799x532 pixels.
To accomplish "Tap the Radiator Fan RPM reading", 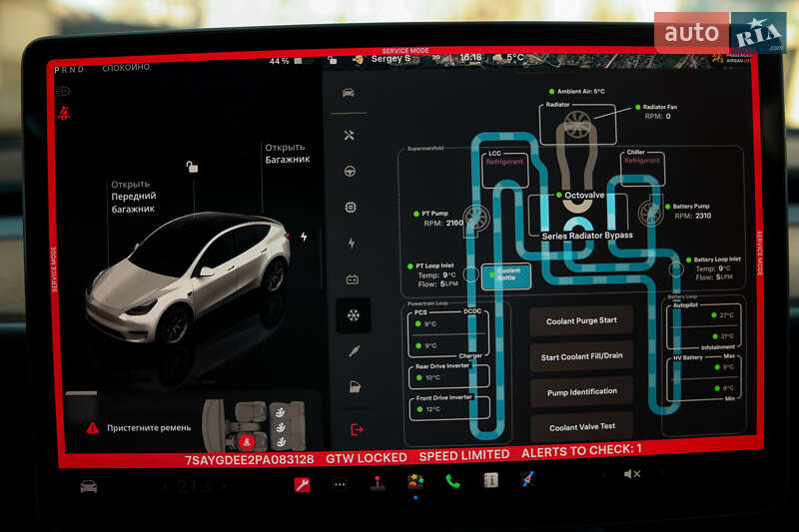I will [657, 116].
